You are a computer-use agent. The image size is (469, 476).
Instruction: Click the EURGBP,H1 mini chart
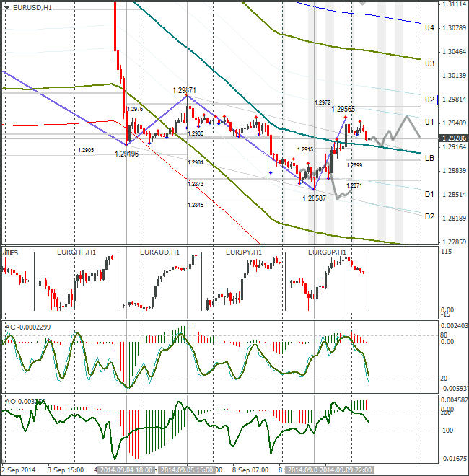tap(327, 281)
